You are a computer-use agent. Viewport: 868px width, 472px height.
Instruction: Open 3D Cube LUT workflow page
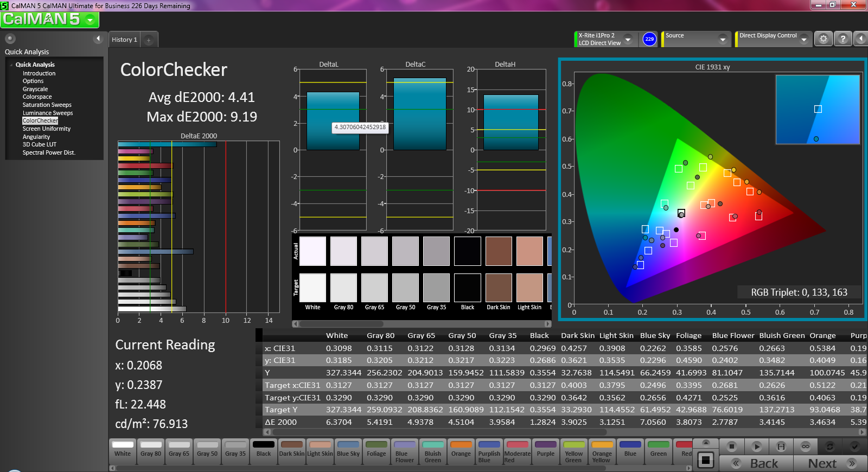(40, 144)
